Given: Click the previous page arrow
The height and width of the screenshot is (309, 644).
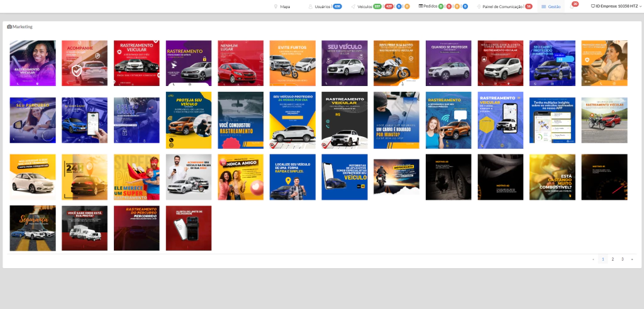Looking at the screenshot, I should tap(593, 259).
